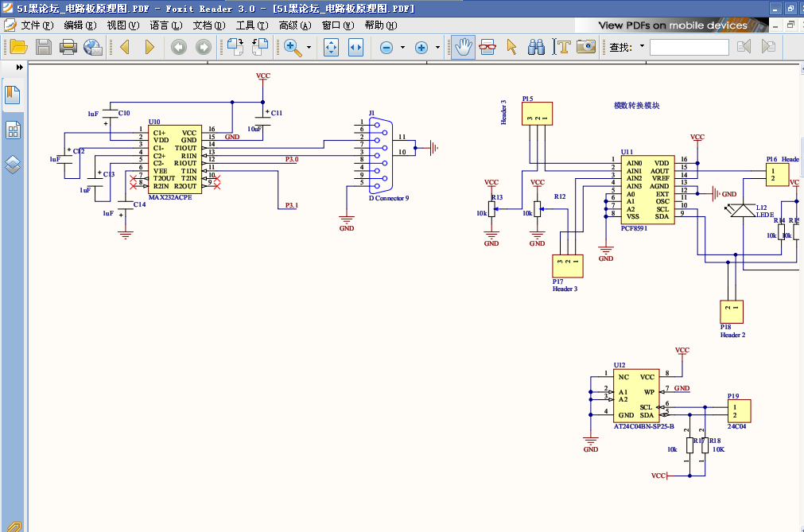Select the Text selection tool

[561, 47]
